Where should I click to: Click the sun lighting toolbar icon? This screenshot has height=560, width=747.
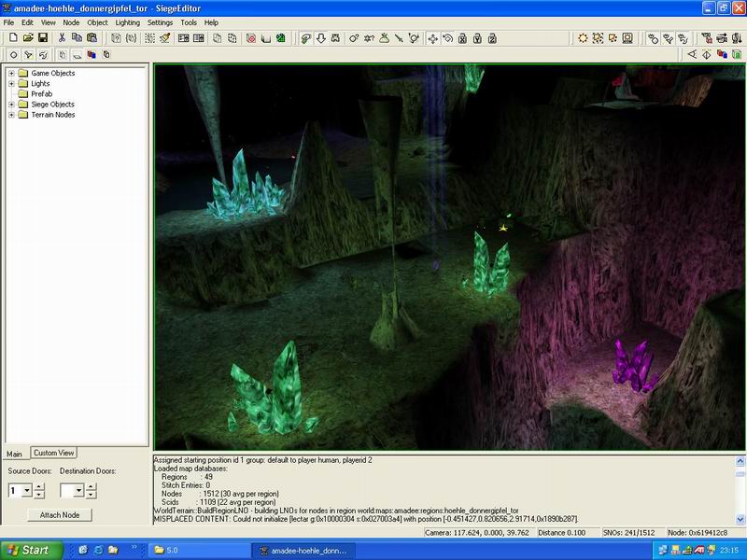(x=583, y=38)
